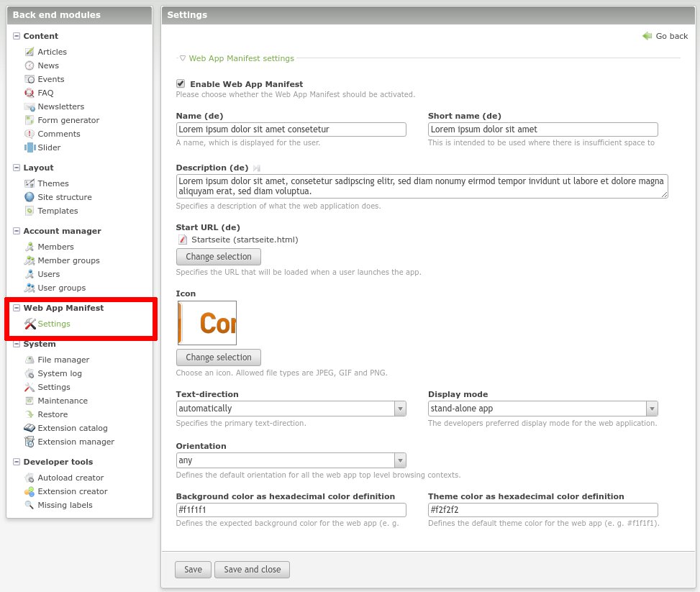
Task: Click the Newsletters icon
Action: (x=29, y=106)
